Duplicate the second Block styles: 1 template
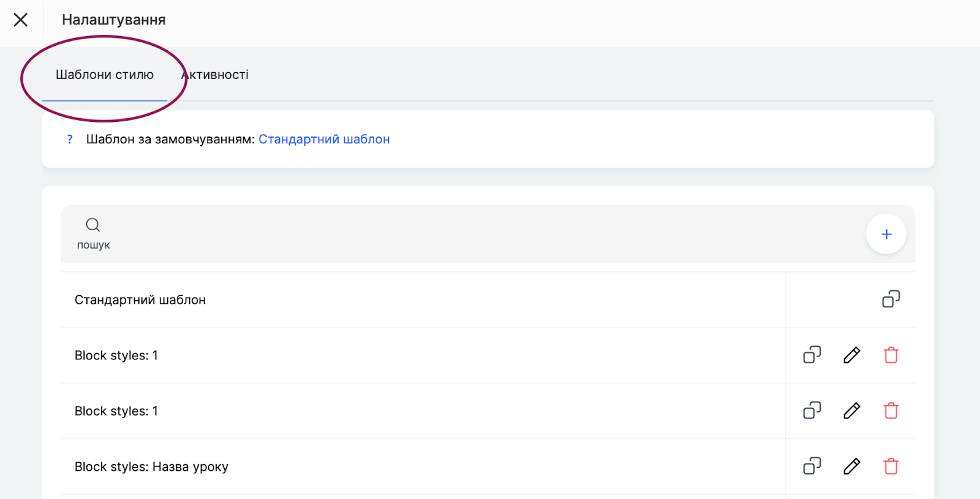The height and width of the screenshot is (499, 980). click(812, 411)
